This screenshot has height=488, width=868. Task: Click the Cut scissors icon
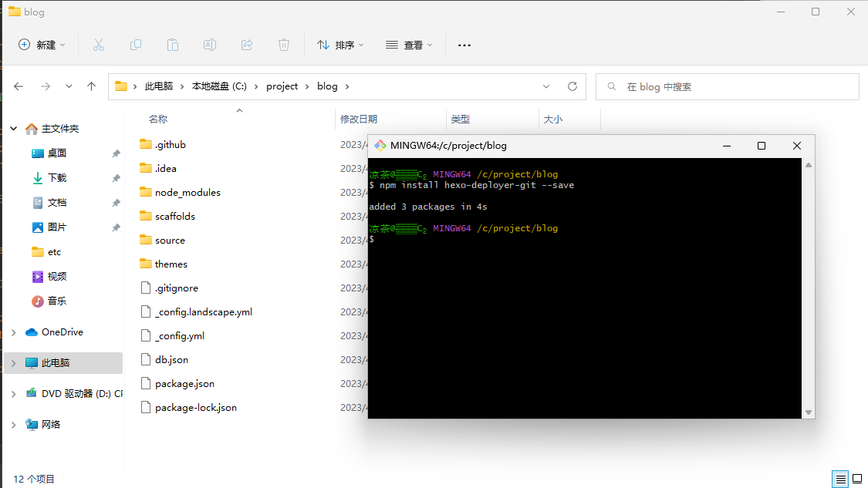point(99,45)
